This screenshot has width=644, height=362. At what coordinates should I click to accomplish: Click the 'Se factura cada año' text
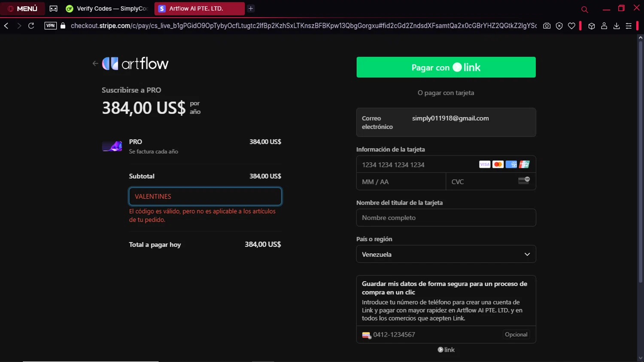(154, 152)
